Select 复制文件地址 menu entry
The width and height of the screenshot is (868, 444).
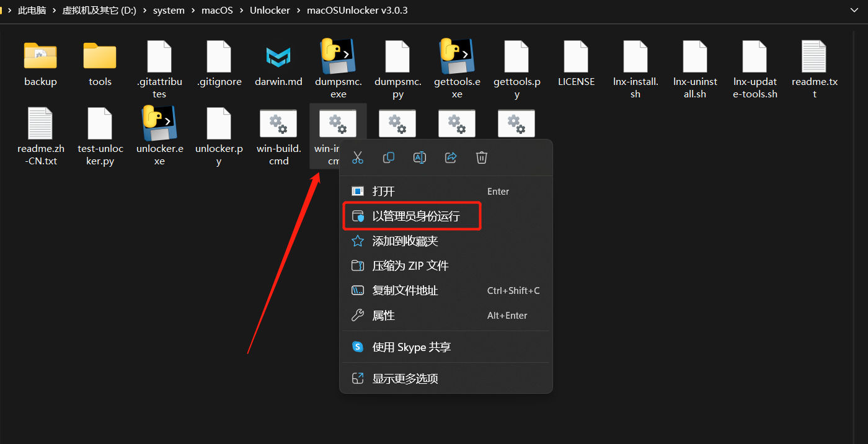point(405,291)
